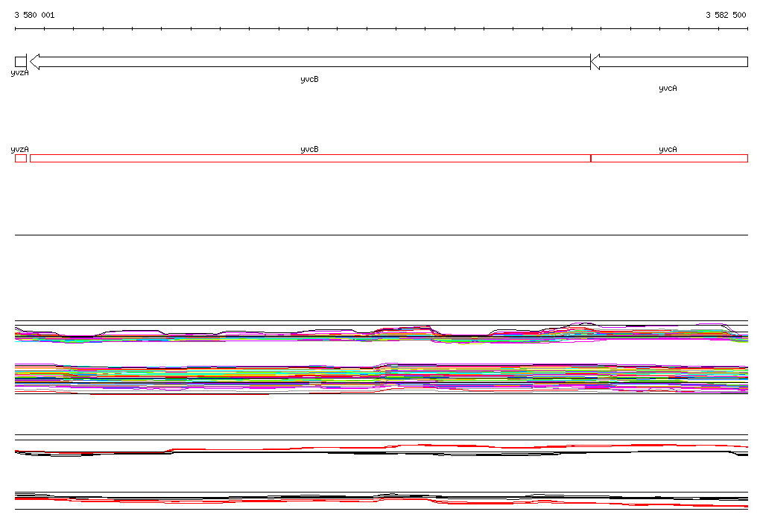Click the yvcB arrowhead tip
This screenshot has height=532, width=763.
coord(34,62)
